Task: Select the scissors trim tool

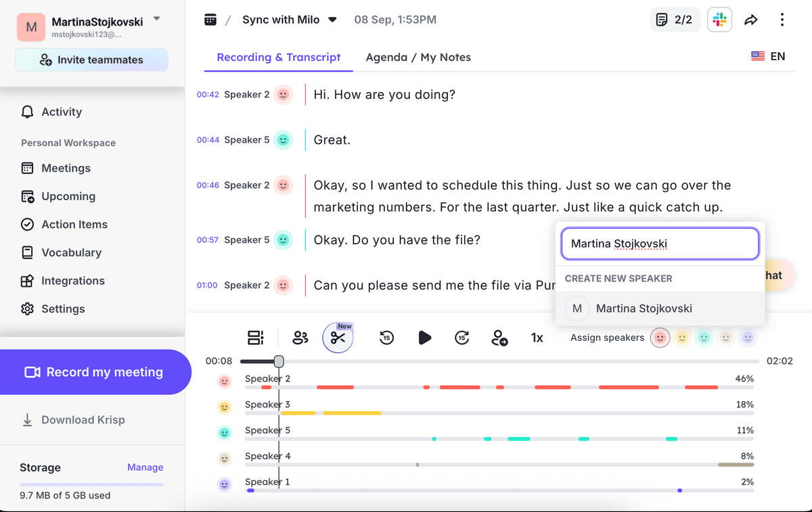Action: click(x=338, y=337)
